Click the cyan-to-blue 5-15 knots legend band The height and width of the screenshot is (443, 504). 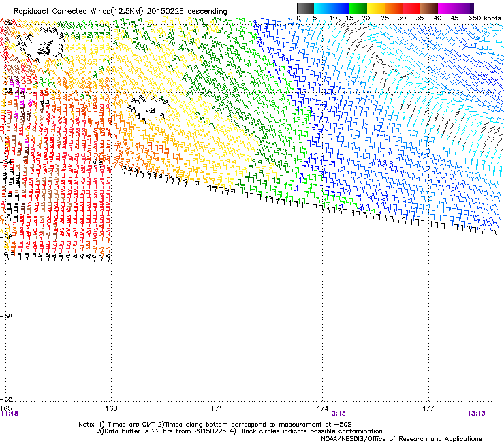coord(332,9)
